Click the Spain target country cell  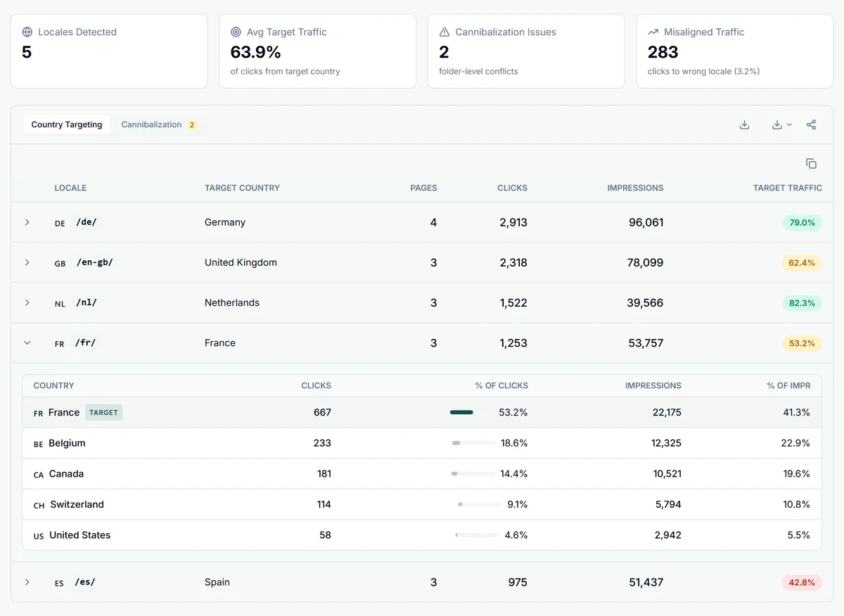pyautogui.click(x=217, y=582)
